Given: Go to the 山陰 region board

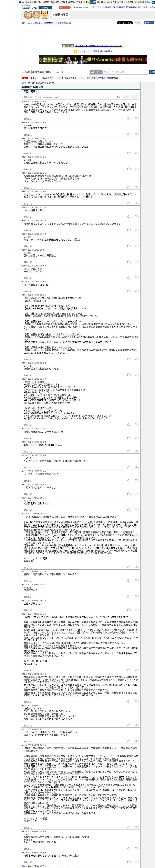Looking at the screenshot, I should (x=107, y=2).
